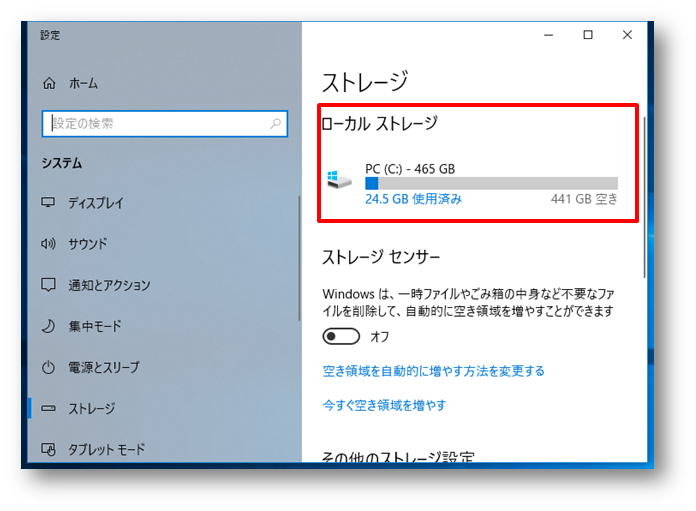Close the Settings window

(x=627, y=35)
